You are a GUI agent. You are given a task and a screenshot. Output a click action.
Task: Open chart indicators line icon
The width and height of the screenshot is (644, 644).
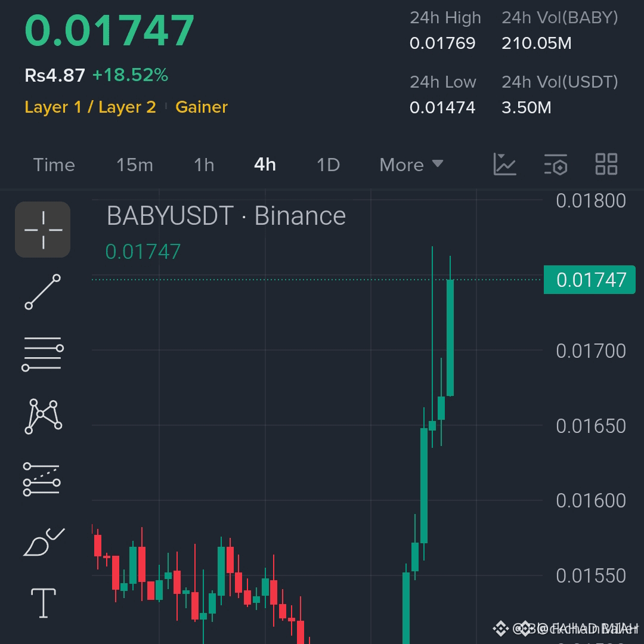[505, 165]
